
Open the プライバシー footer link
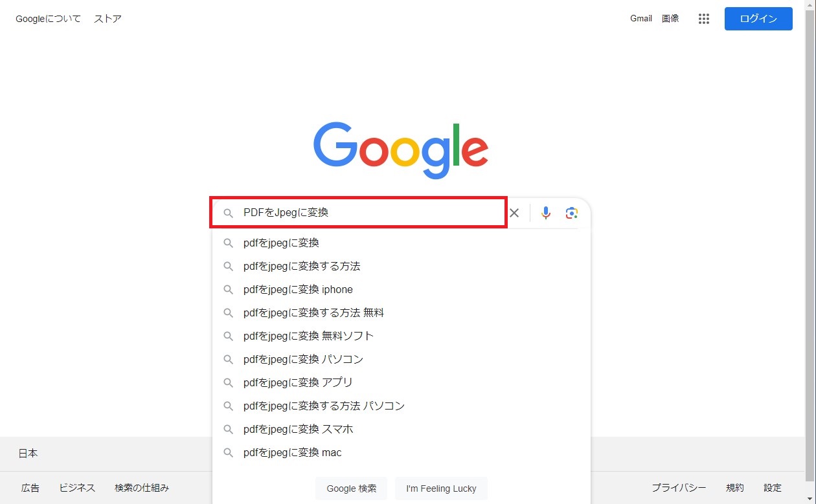point(679,488)
